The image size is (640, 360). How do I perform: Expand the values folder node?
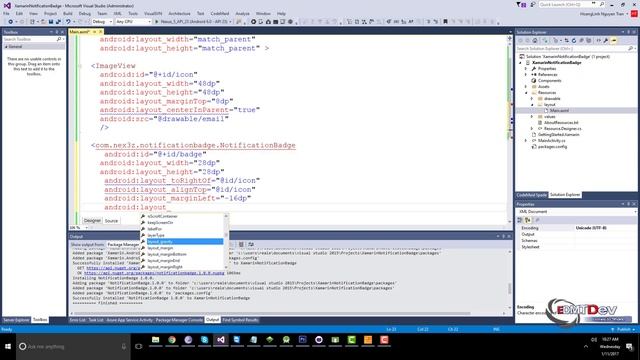[532, 117]
